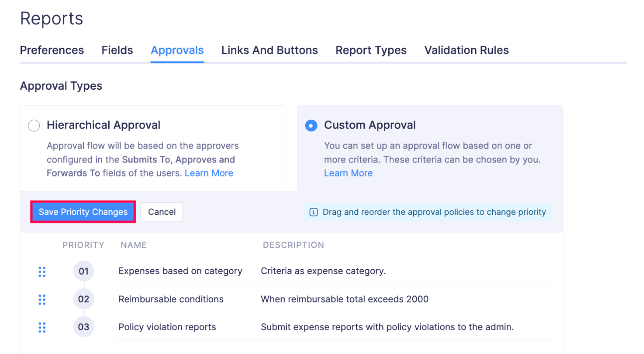644x354 pixels.
Task: Open the Fields tab
Action: click(x=117, y=50)
